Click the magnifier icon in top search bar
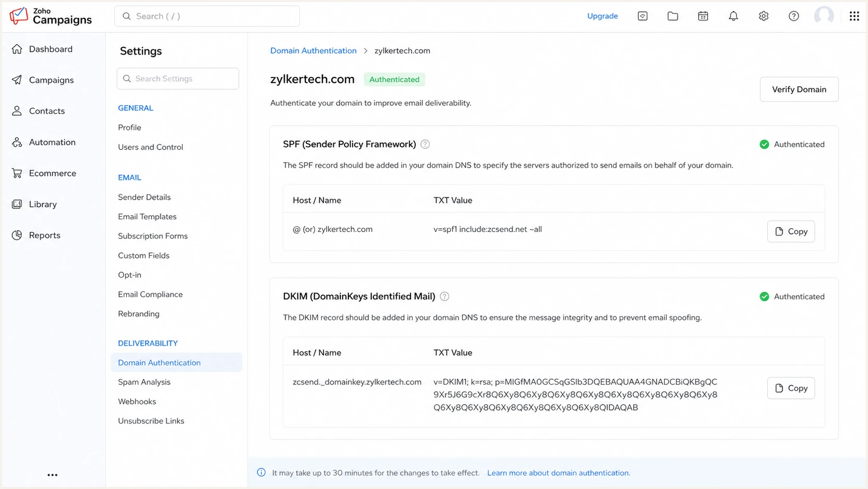This screenshot has width=868, height=489. coord(126,16)
